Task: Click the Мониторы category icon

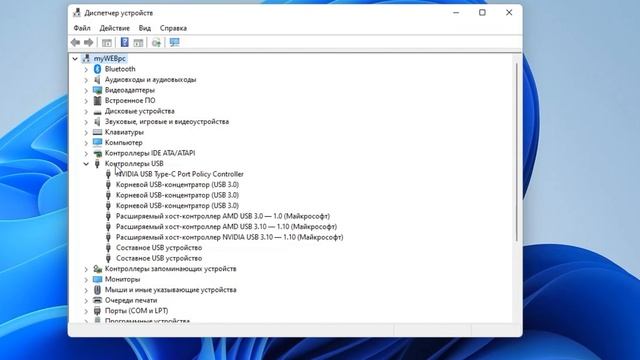Action: [97, 279]
